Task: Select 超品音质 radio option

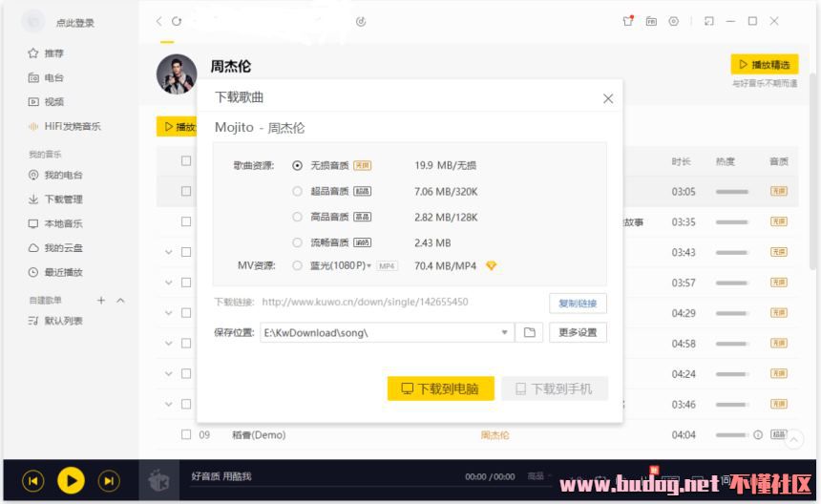Action: [x=298, y=191]
